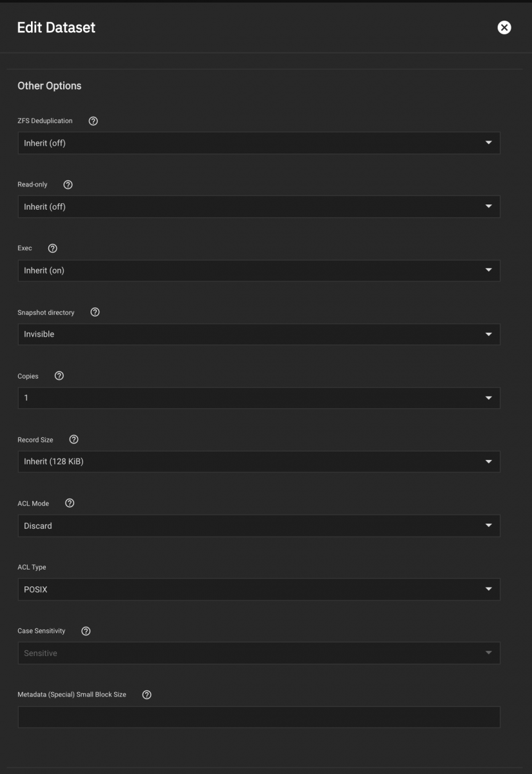This screenshot has height=774, width=532.
Task: Click the Record Size help icon
Action: 74,439
